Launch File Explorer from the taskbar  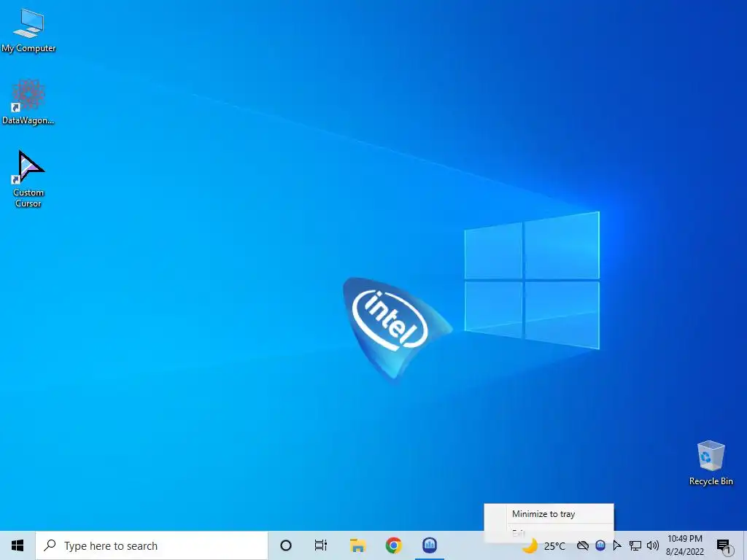click(357, 545)
